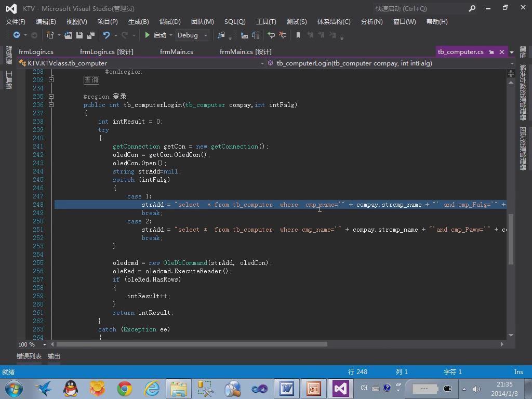Switch to the frmLogin.cs [设计] tab
The width and height of the screenshot is (532, 399).
tap(107, 52)
